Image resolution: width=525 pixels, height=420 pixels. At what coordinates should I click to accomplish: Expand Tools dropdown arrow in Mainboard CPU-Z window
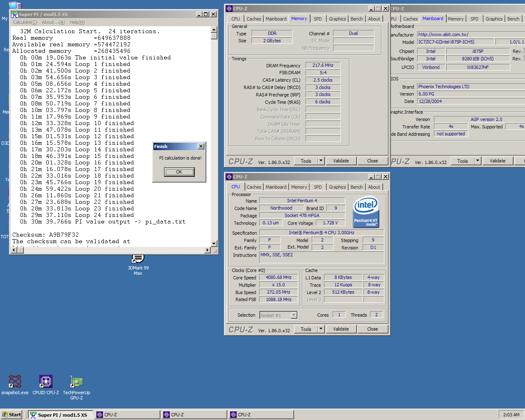click(x=478, y=161)
